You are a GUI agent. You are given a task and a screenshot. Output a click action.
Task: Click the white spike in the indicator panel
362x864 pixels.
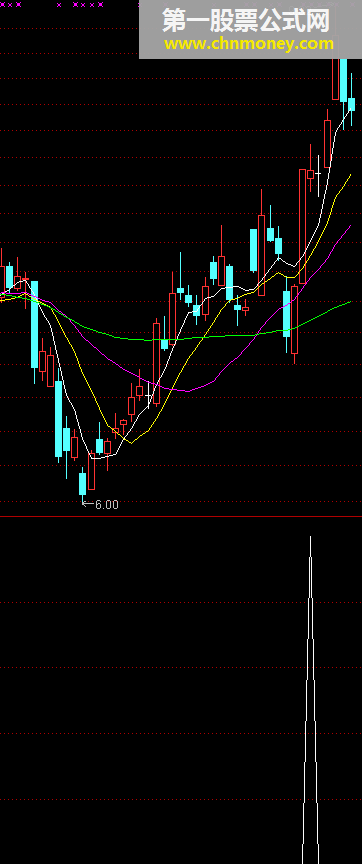coord(310,700)
